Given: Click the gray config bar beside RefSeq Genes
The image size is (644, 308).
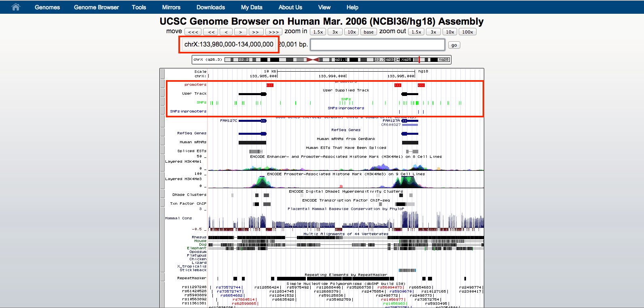Looking at the screenshot, I should tap(162, 133).
